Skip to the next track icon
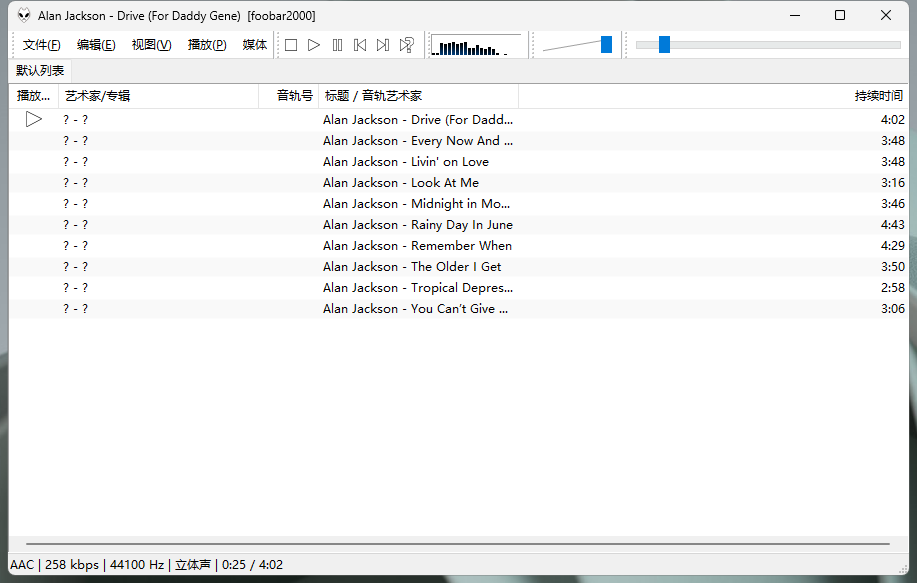The width and height of the screenshot is (917, 583). tap(383, 44)
